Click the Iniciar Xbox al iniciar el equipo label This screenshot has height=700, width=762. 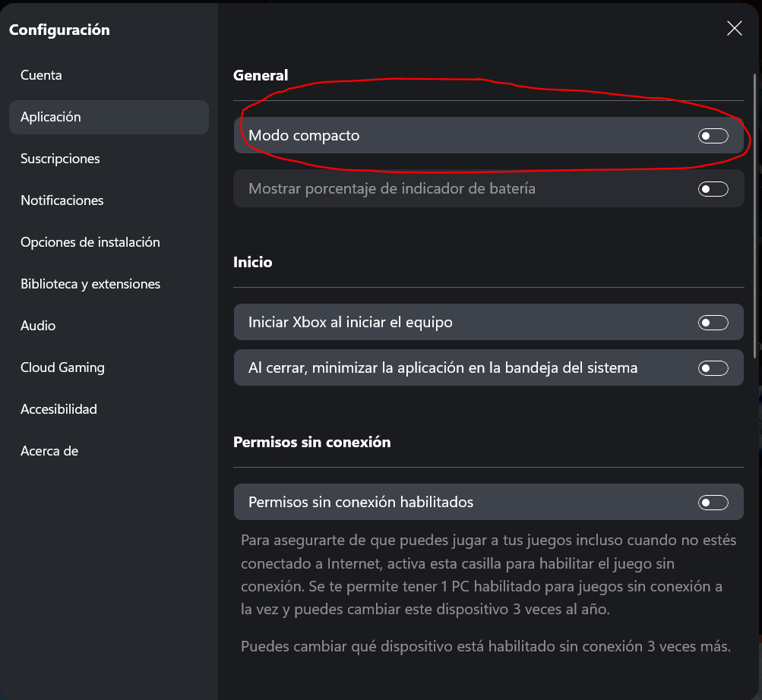350,323
